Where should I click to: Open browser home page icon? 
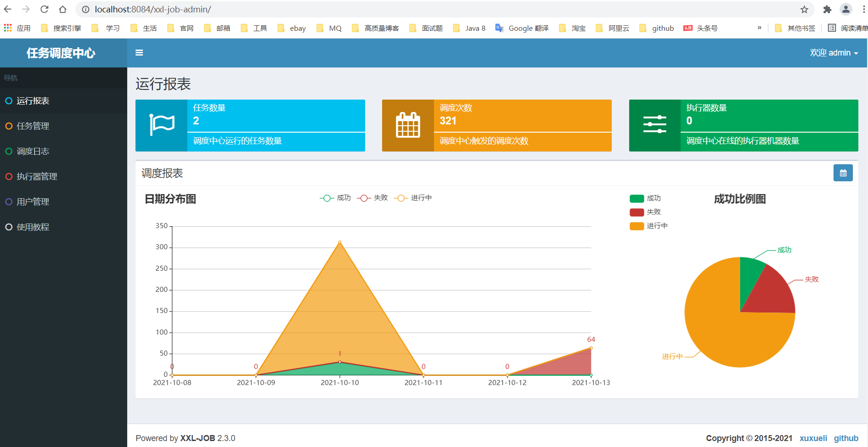63,9
